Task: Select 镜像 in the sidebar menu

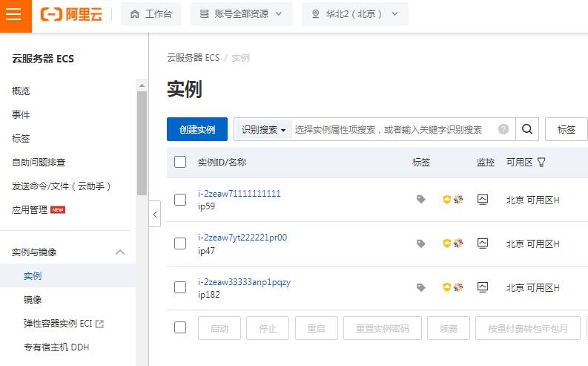Action: click(x=33, y=300)
